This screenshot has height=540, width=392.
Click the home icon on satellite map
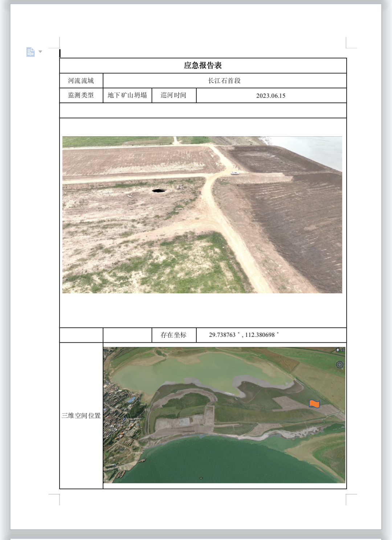338,350
